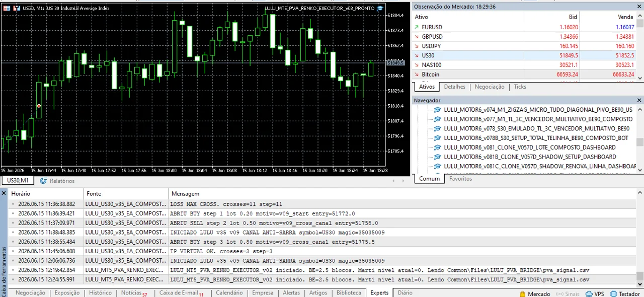Click the expert icon of LULU_MOTOR6_v074 ZIGZAG_MICRO

[437, 110]
